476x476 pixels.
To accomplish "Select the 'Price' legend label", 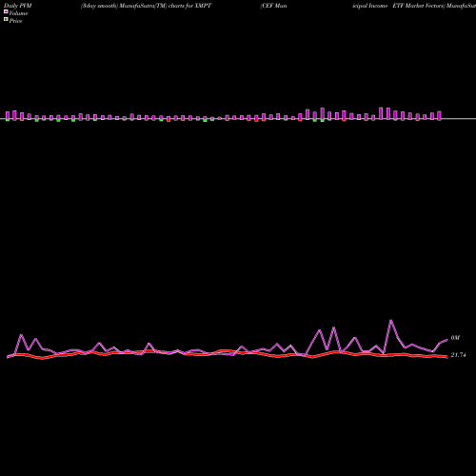I will (x=15, y=21).
